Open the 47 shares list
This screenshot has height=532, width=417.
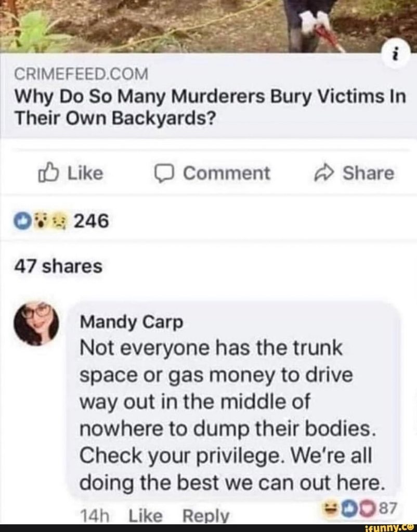(x=58, y=266)
